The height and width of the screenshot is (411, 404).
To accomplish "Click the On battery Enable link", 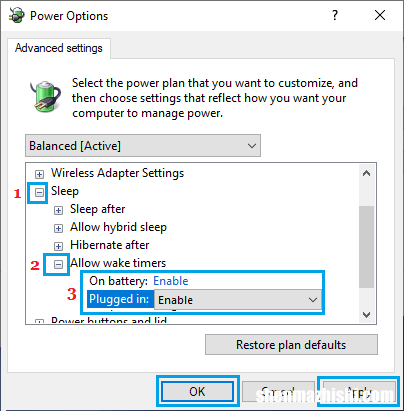I will [x=171, y=281].
